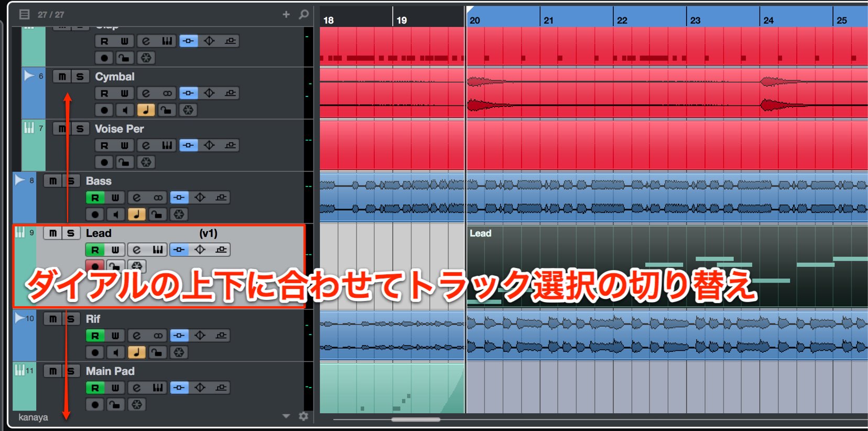This screenshot has height=431, width=868.
Task: Freeze the Voise Per instrument track
Action: (x=146, y=162)
